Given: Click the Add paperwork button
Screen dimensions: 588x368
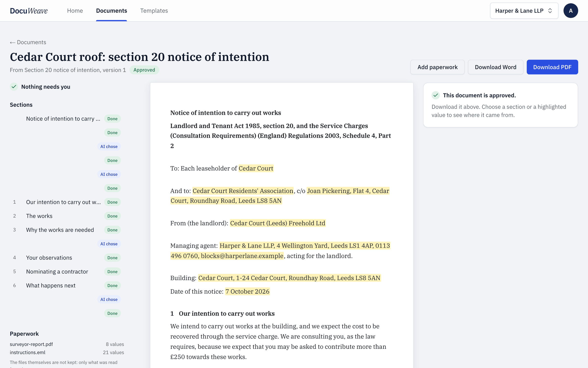Looking at the screenshot, I should (x=437, y=67).
